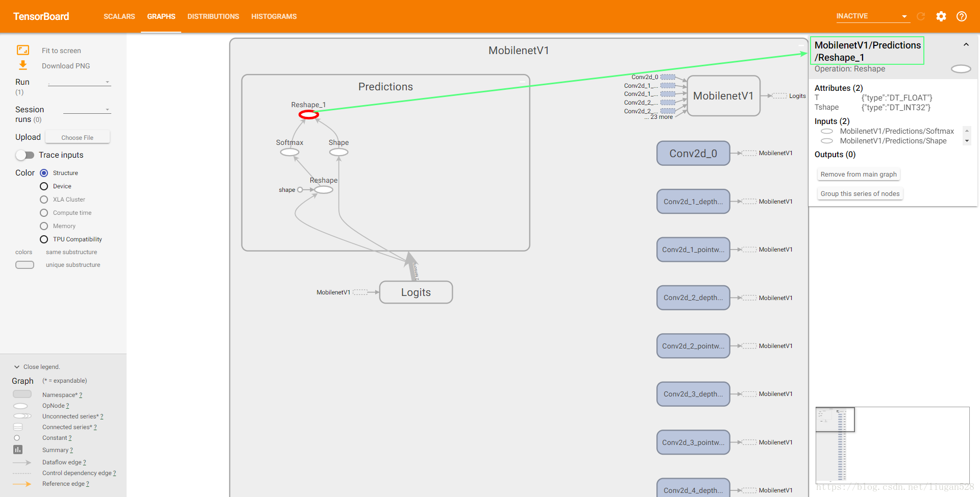The image size is (980, 497).
Task: Select the Conv2d_2_pointw... node
Action: [x=693, y=346]
